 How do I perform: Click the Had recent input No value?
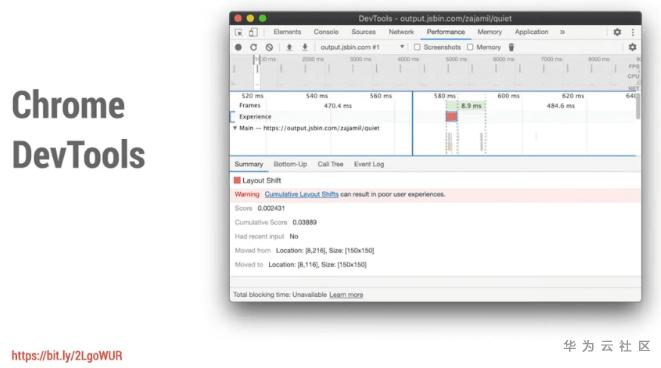tap(294, 236)
